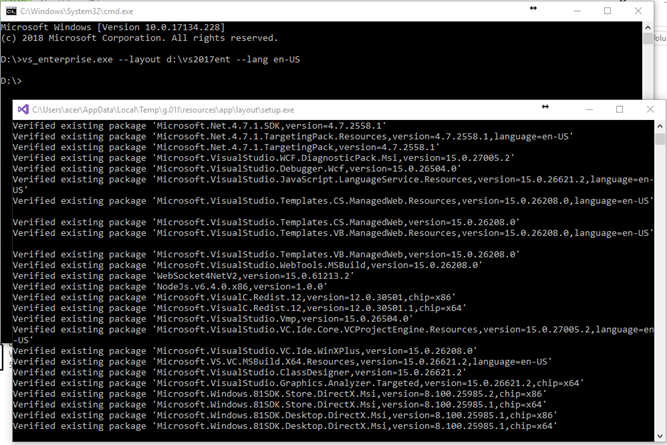Click the 'Microsoft.Net.4.7.1.TargetingPack,version=4.7.2558.1' line
The width and height of the screenshot is (667, 445).
(226, 147)
